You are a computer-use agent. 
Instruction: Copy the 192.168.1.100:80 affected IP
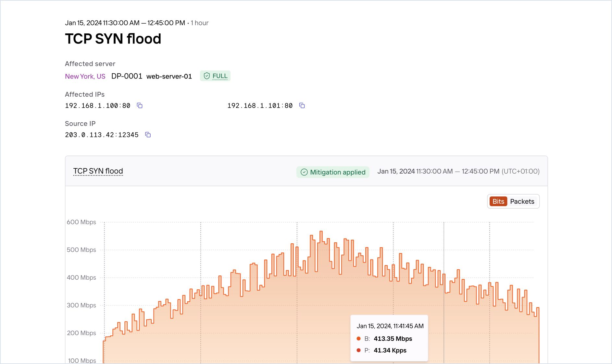pos(140,105)
